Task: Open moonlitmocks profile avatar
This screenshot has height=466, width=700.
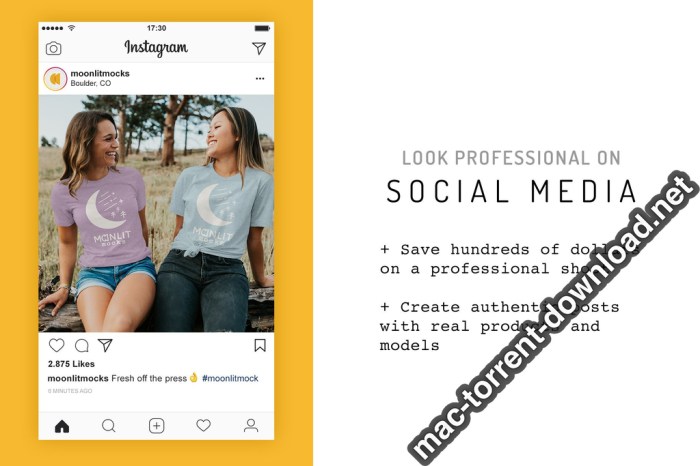Action: pyautogui.click(x=55, y=79)
